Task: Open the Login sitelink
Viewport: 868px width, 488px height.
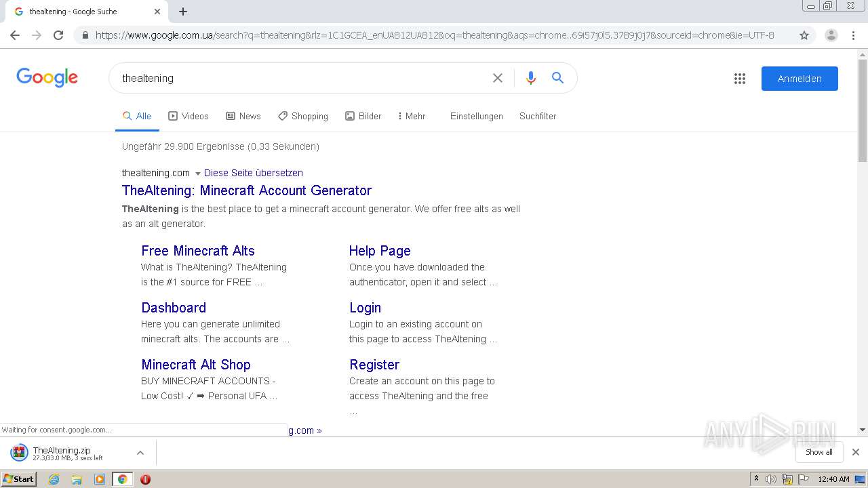Action: (365, 308)
